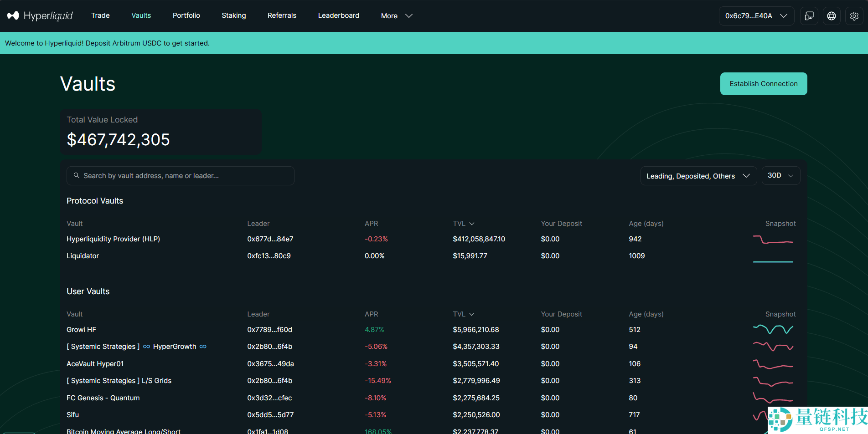Open Growi HF vault
The width and height of the screenshot is (868, 434).
point(81,330)
